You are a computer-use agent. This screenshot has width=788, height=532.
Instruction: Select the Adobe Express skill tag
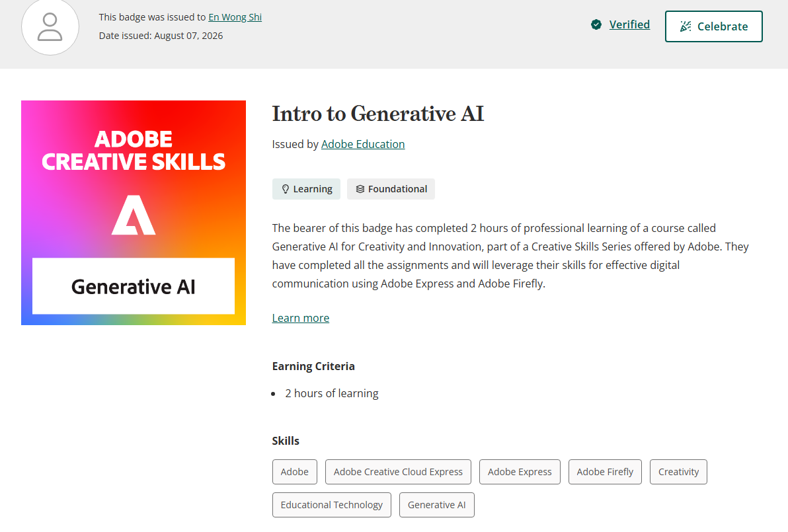click(x=520, y=472)
